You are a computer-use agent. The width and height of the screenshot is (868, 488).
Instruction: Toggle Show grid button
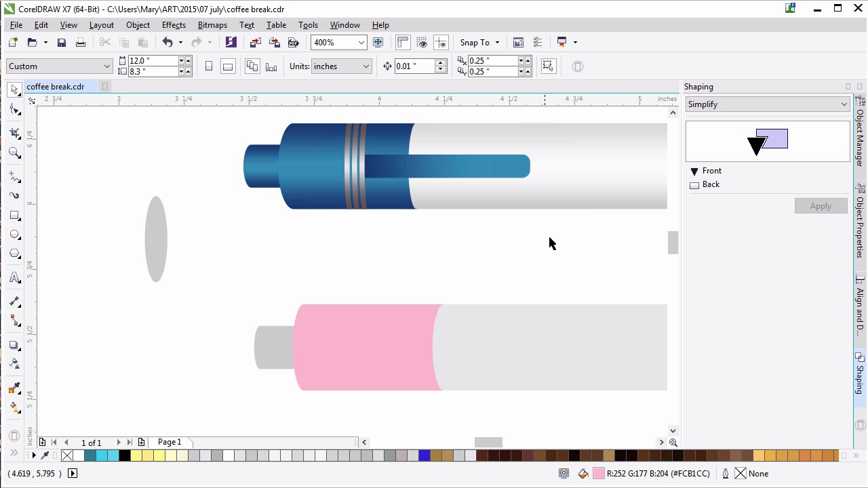coord(422,42)
